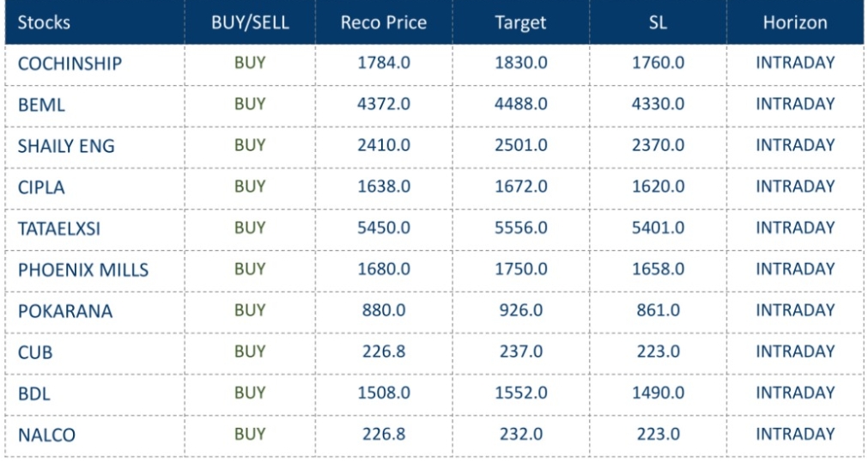Click the Stocks column header
This screenshot has width=868, height=464.
click(x=43, y=22)
